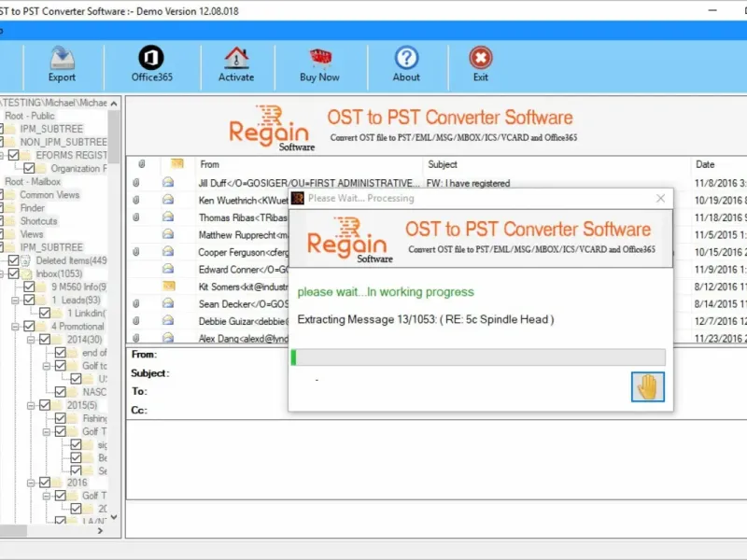
Task: Collapse the 4 Promotional tree node
Action: 15,327
